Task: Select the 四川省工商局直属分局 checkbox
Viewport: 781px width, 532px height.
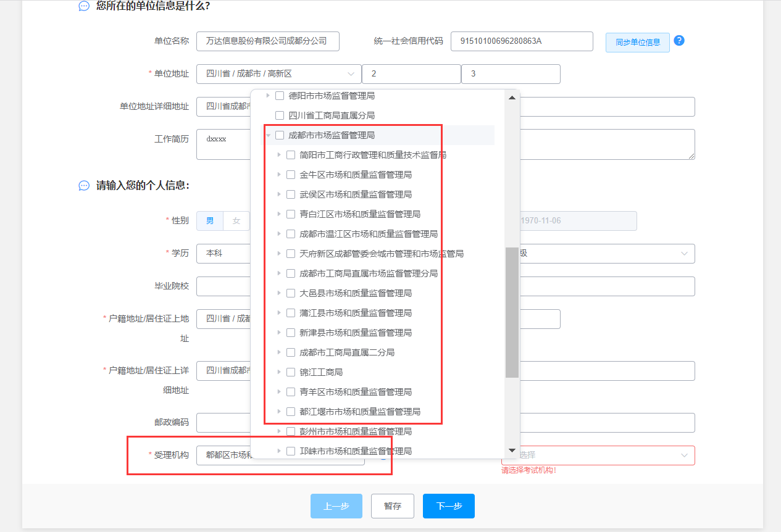Action: coord(280,115)
